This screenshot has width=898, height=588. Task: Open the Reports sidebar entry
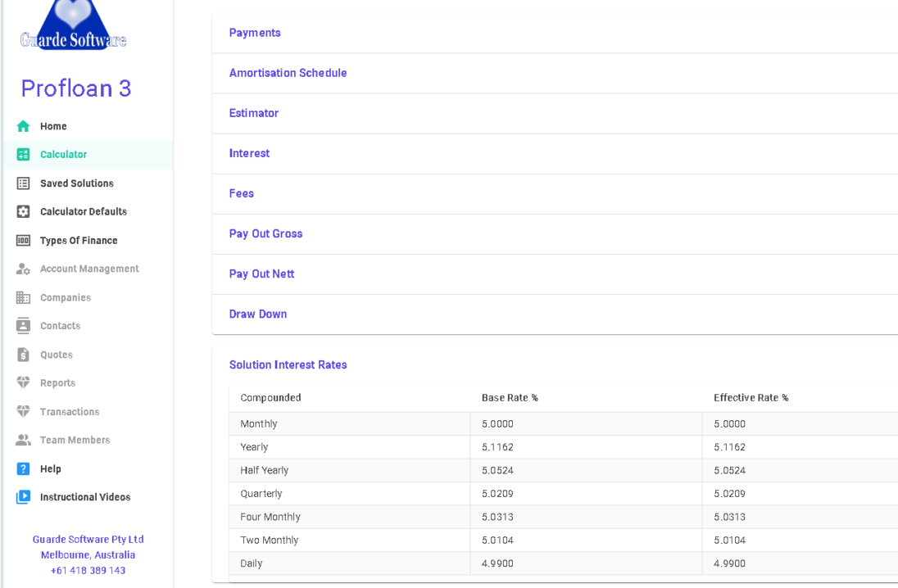point(58,383)
